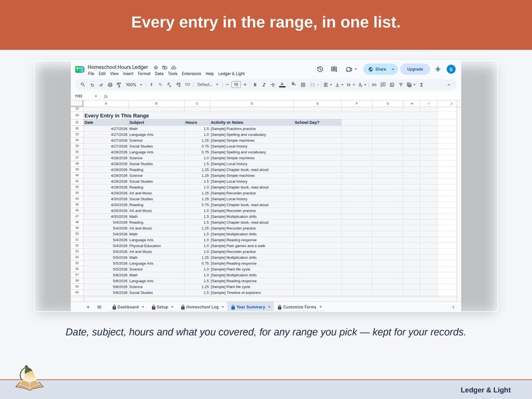532x399 pixels.
Task: Open the zoom 100% dropdown
Action: [134, 85]
